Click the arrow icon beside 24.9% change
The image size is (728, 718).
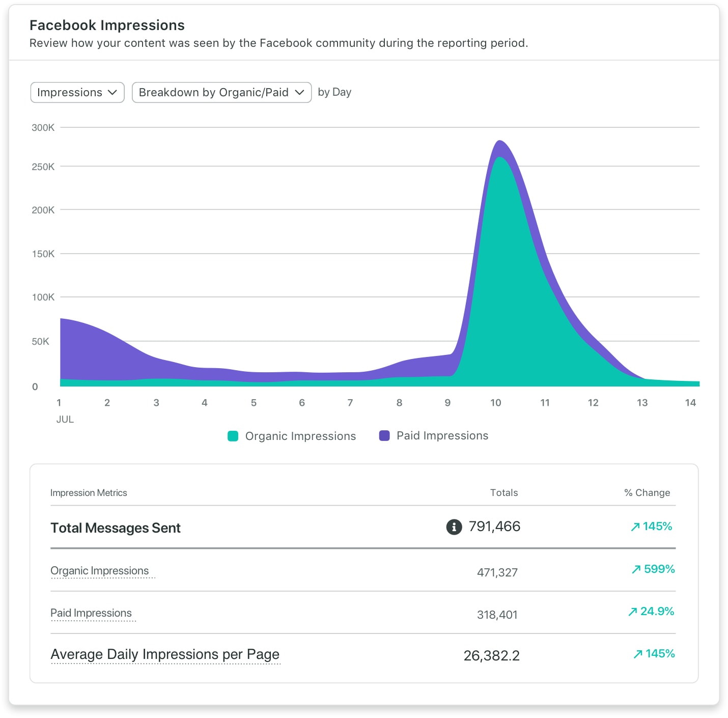pyautogui.click(x=632, y=612)
